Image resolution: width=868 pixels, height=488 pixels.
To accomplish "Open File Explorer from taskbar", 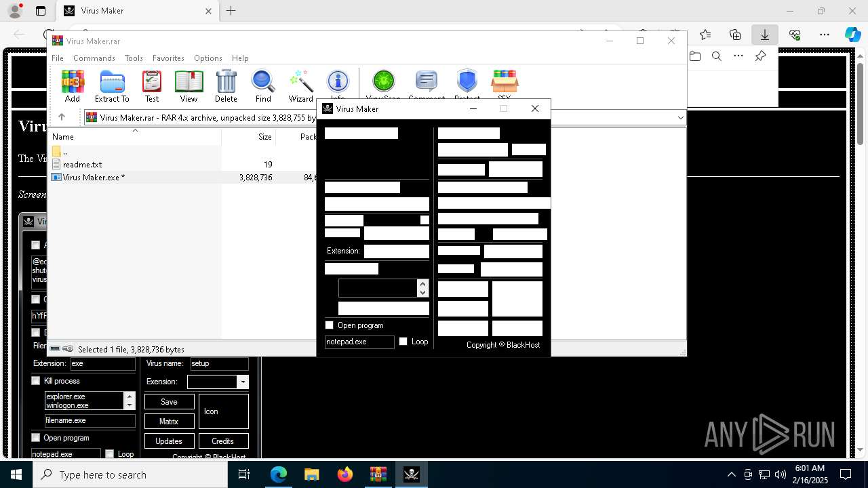I will [x=311, y=474].
